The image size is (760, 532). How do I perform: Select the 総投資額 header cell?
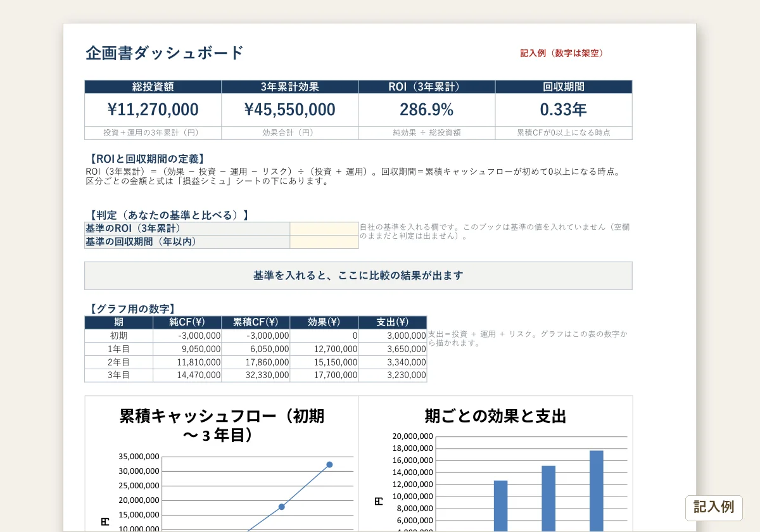[153, 87]
